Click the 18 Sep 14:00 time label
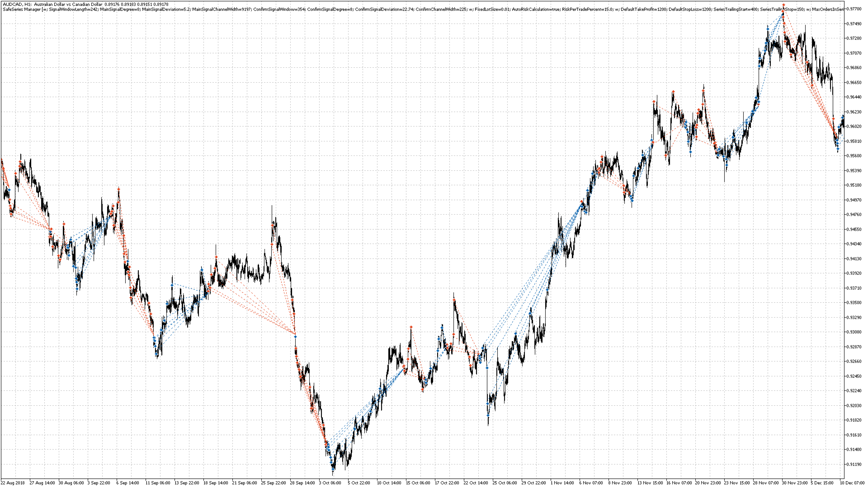The width and height of the screenshot is (868, 488). [x=215, y=483]
